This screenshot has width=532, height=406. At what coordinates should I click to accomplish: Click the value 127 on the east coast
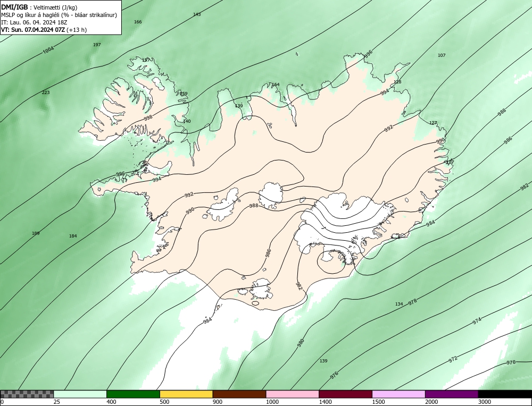point(433,123)
